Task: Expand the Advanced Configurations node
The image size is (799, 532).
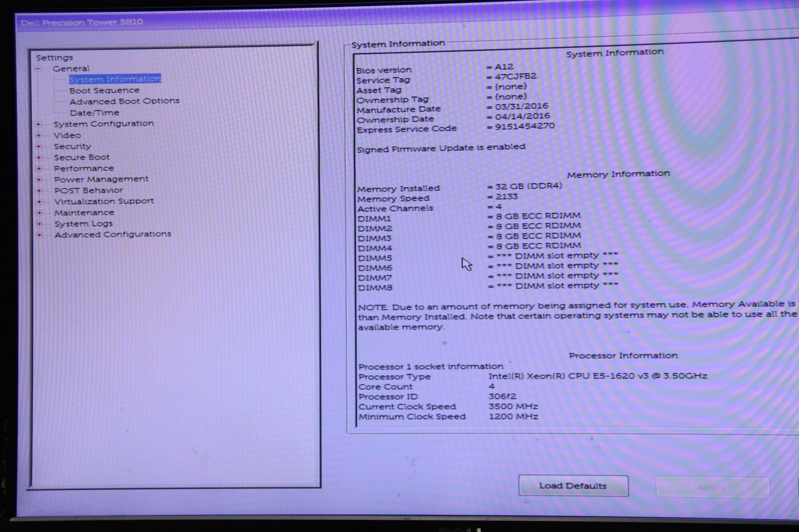Action: (39, 235)
